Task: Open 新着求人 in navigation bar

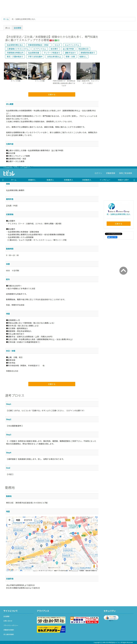Action: click(x=32, y=180)
